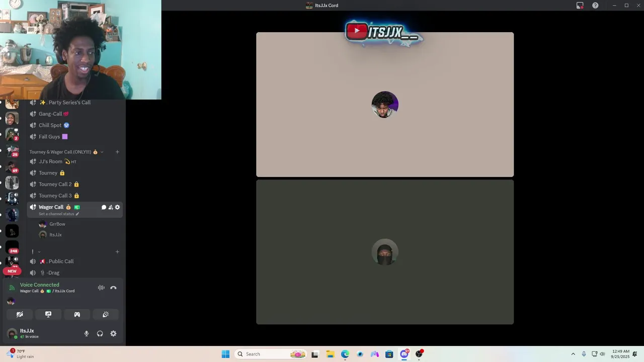Open Discord taskbar icon

[404, 354]
